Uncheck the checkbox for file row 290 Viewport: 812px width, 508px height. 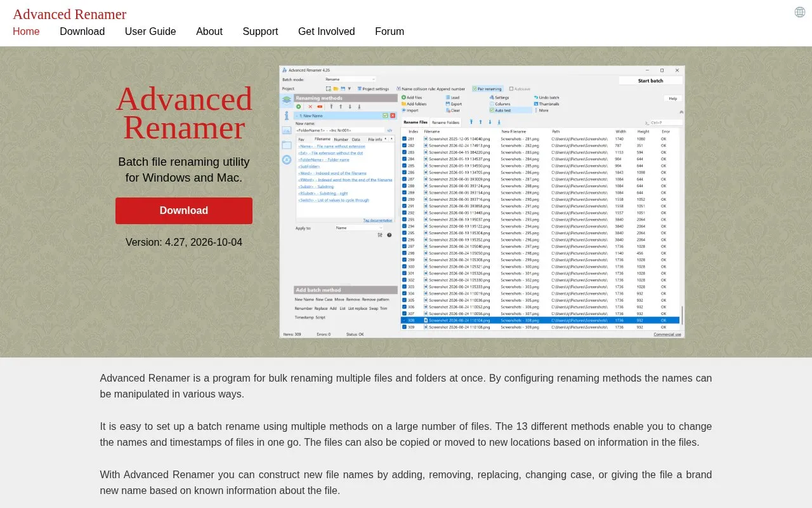click(405, 199)
